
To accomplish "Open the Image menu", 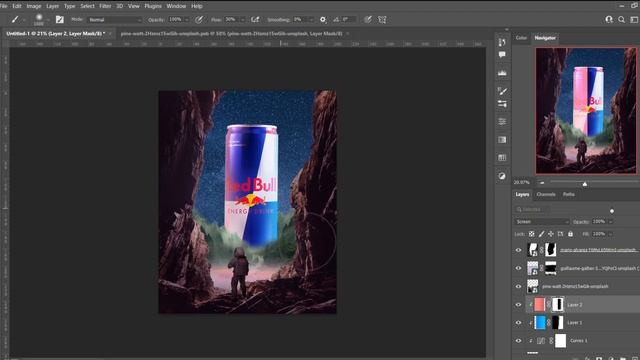I will coord(33,6).
